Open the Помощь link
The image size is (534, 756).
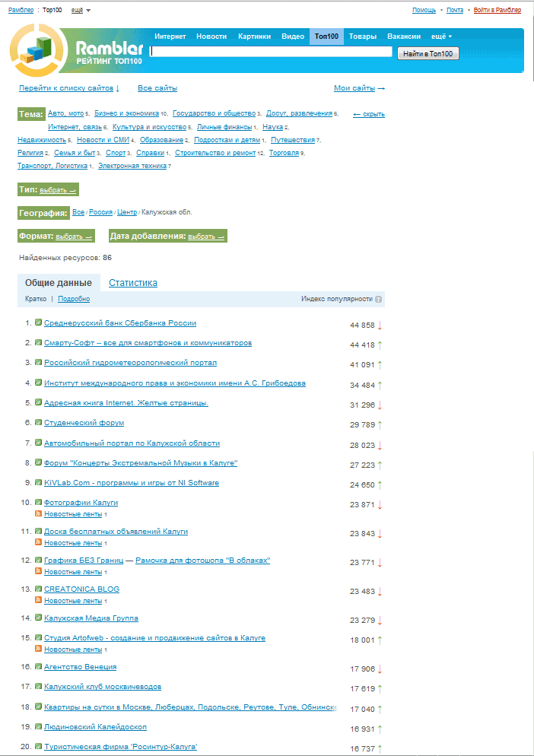tap(424, 10)
